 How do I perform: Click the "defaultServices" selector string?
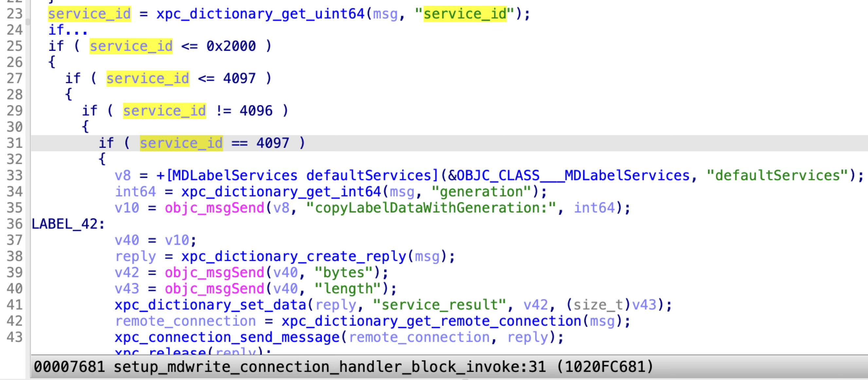coord(777,175)
